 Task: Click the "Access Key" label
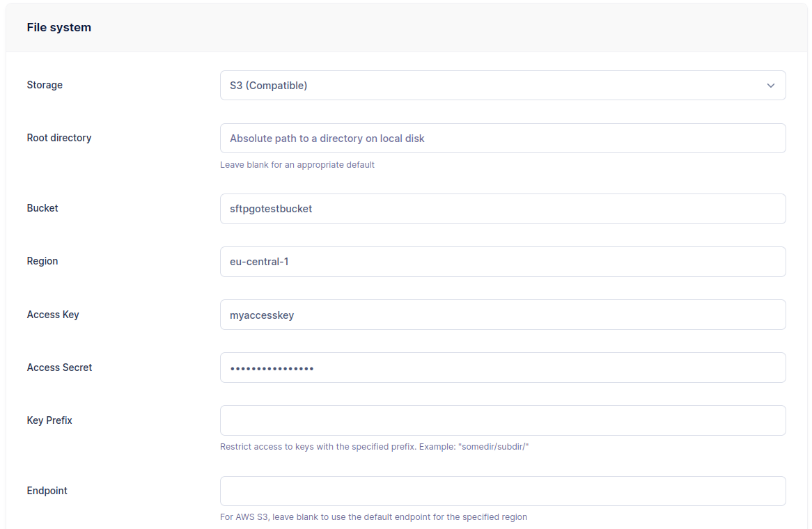tap(53, 315)
